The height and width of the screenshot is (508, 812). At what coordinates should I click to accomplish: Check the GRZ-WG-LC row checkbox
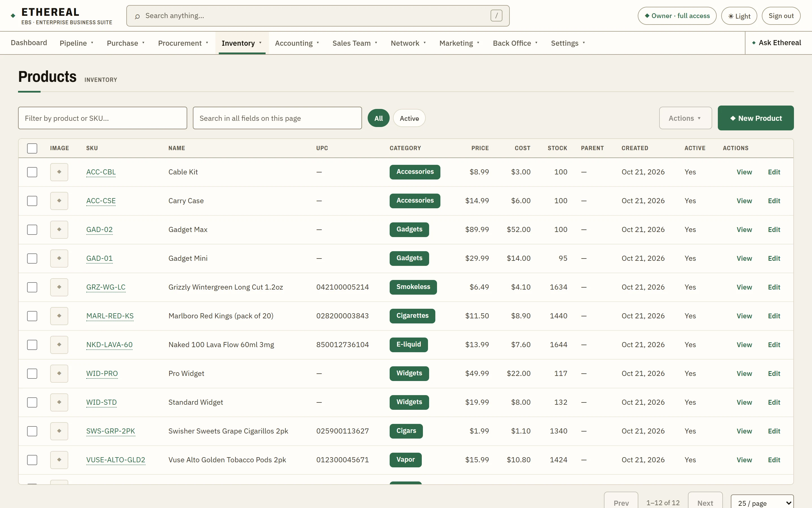click(32, 287)
